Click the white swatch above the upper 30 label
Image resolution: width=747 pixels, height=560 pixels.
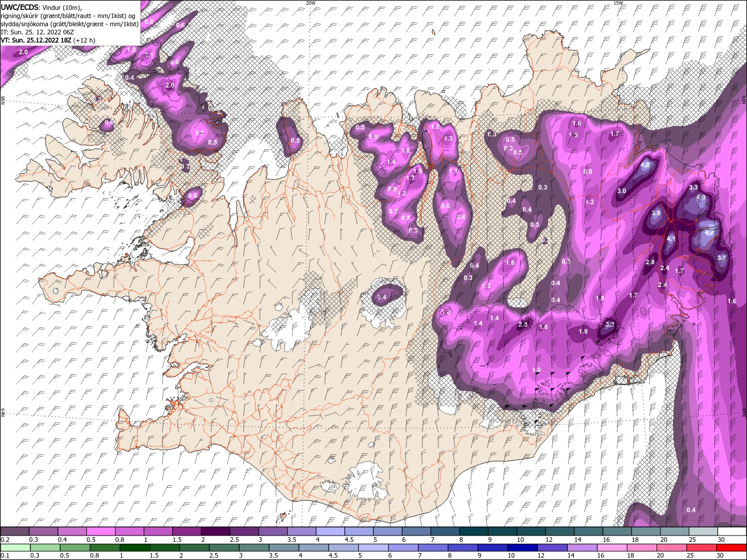(731, 531)
